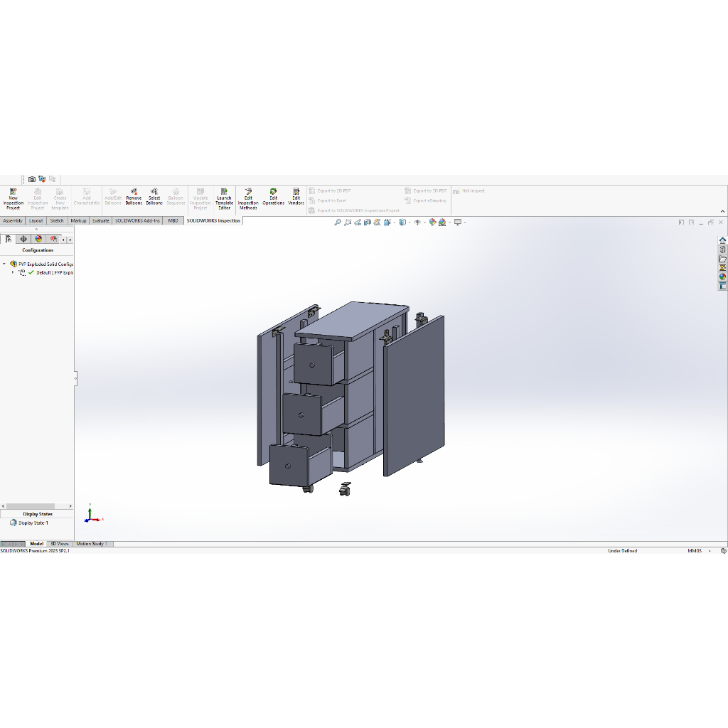728x728 pixels.
Task: Click the Zoom to Fit magnifier icon
Action: 338,223
